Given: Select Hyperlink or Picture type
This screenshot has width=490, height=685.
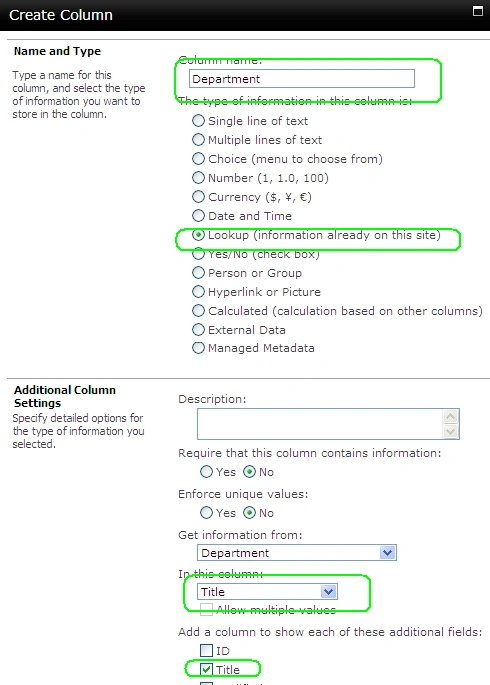Looking at the screenshot, I should click(198, 291).
